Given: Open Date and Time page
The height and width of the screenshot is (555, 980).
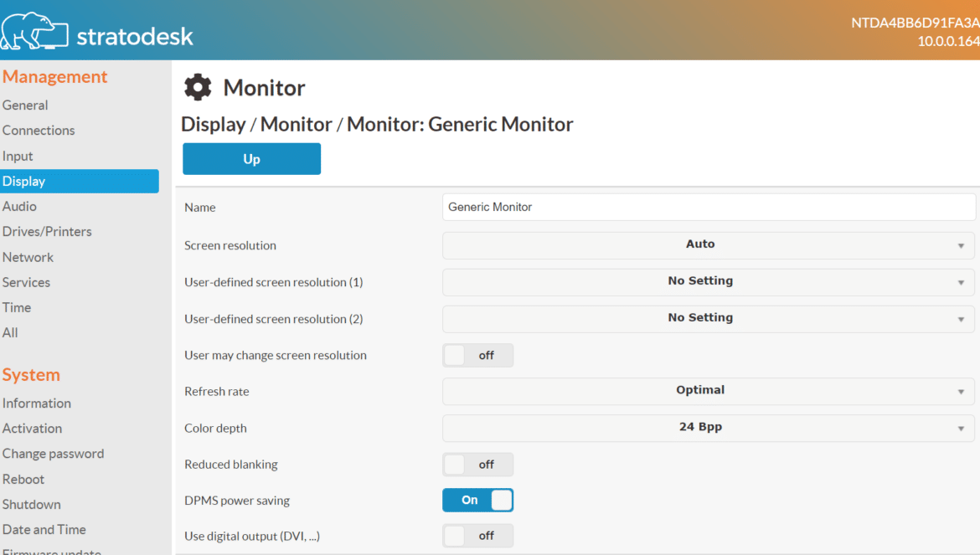Looking at the screenshot, I should point(44,529).
